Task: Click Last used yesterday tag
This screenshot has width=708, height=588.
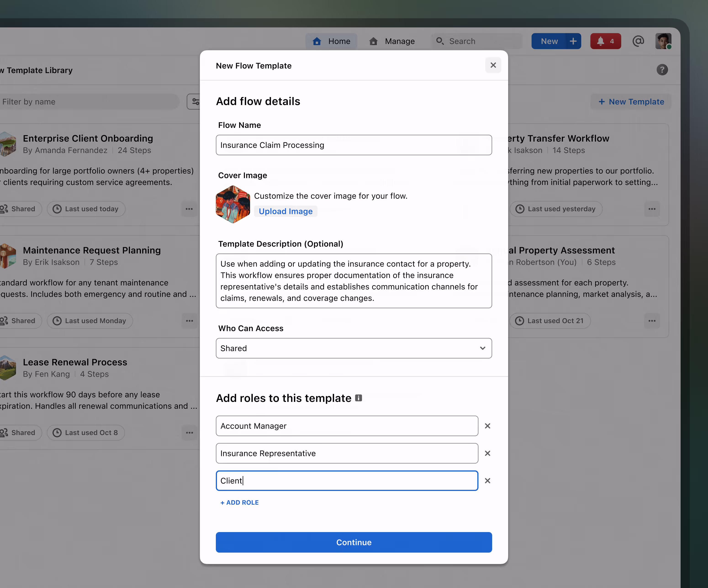Action: (556, 209)
